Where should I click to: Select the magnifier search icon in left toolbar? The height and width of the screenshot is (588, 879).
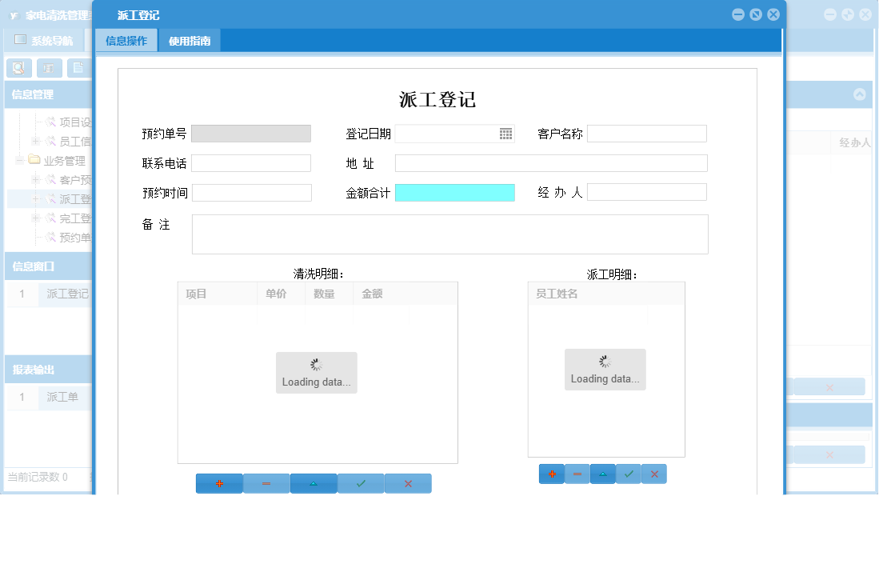tap(18, 68)
